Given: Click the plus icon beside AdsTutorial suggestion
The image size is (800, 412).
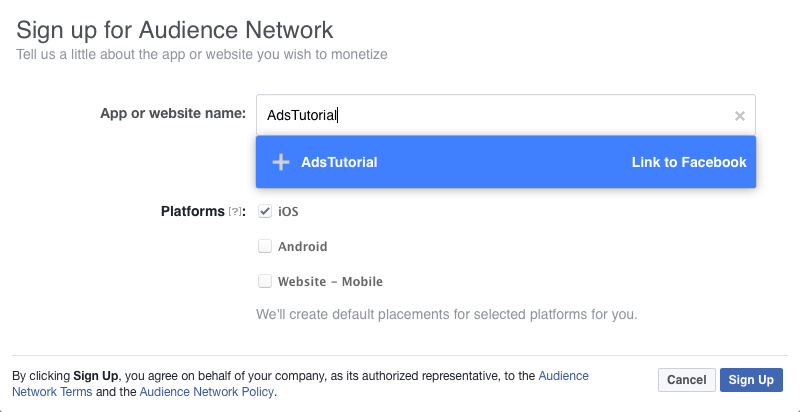Looking at the screenshot, I should tap(281, 162).
